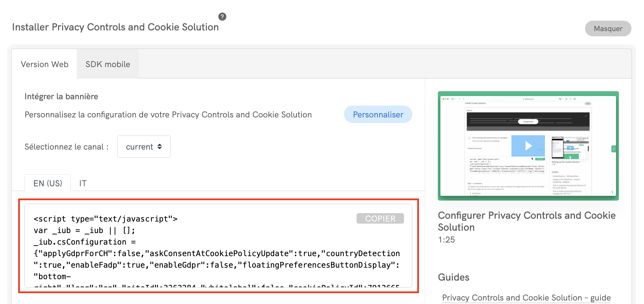
Task: Copy the script with COPIER button
Action: coord(380,219)
